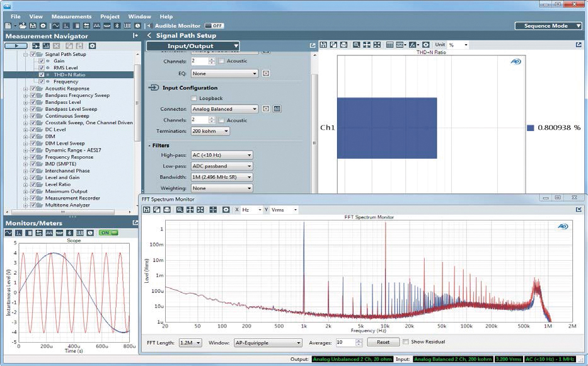Open the Termination dropdown showing 200 kohm
This screenshot has width=588, height=366.
click(210, 131)
